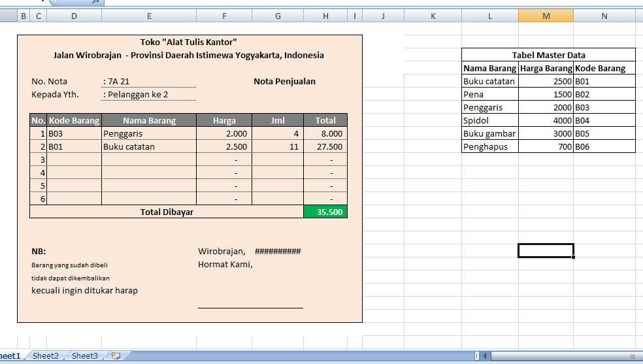Select column E header
This screenshot has height=364, width=643.
coord(149,16)
